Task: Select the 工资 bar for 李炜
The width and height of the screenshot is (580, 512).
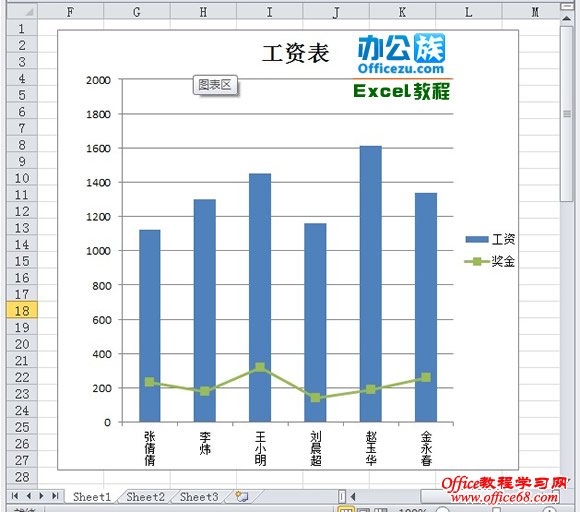Action: click(205, 310)
